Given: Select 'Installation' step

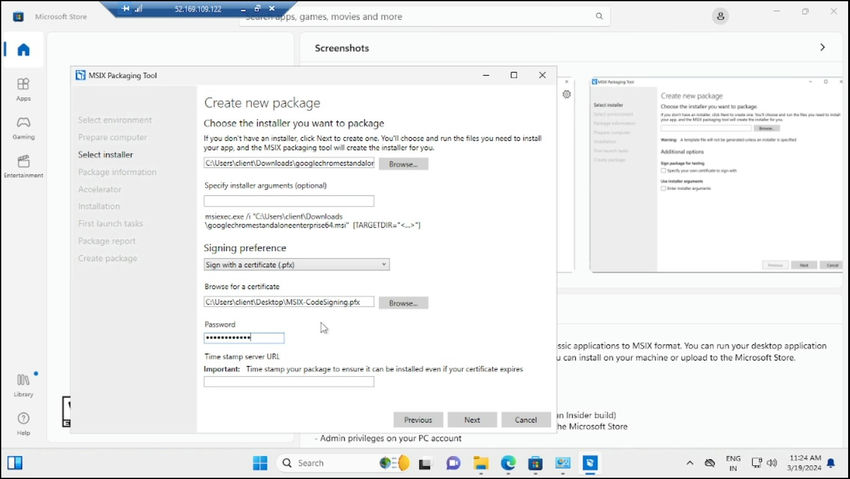Looking at the screenshot, I should 99,206.
